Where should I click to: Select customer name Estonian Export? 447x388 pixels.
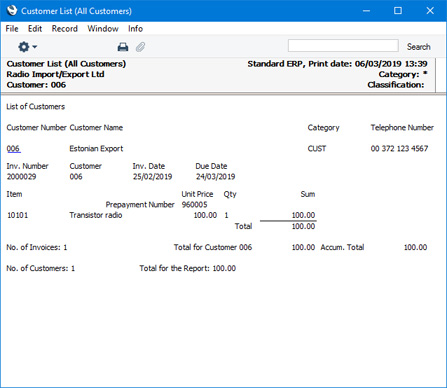click(x=96, y=149)
